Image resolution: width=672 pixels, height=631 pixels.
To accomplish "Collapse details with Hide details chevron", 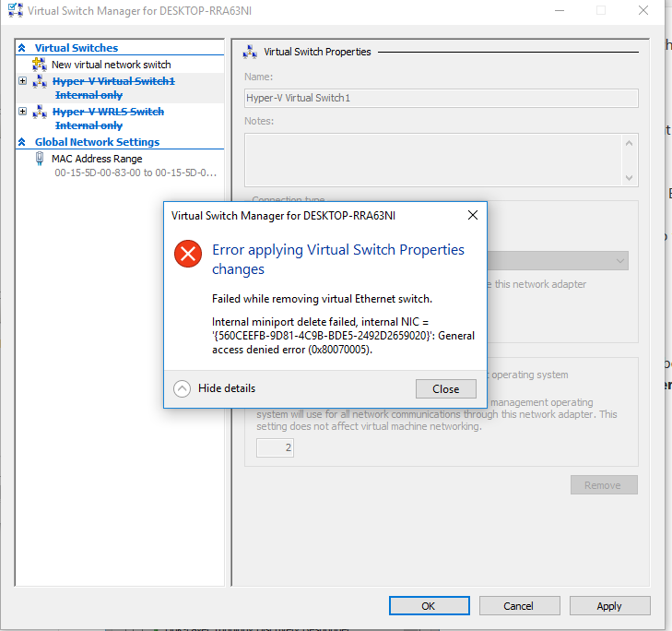I will (182, 388).
